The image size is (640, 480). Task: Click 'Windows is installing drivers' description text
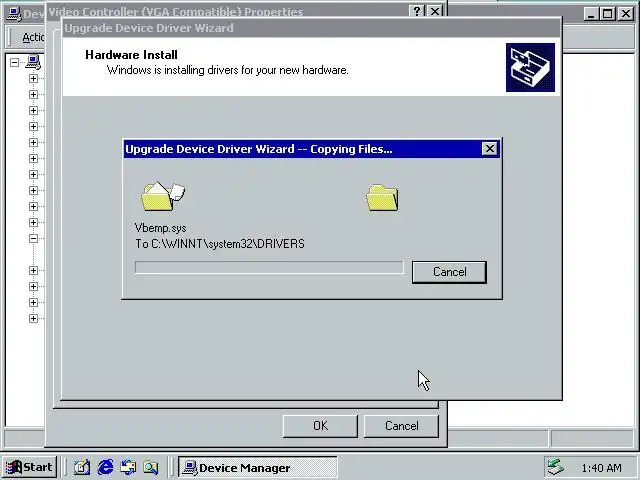227,70
